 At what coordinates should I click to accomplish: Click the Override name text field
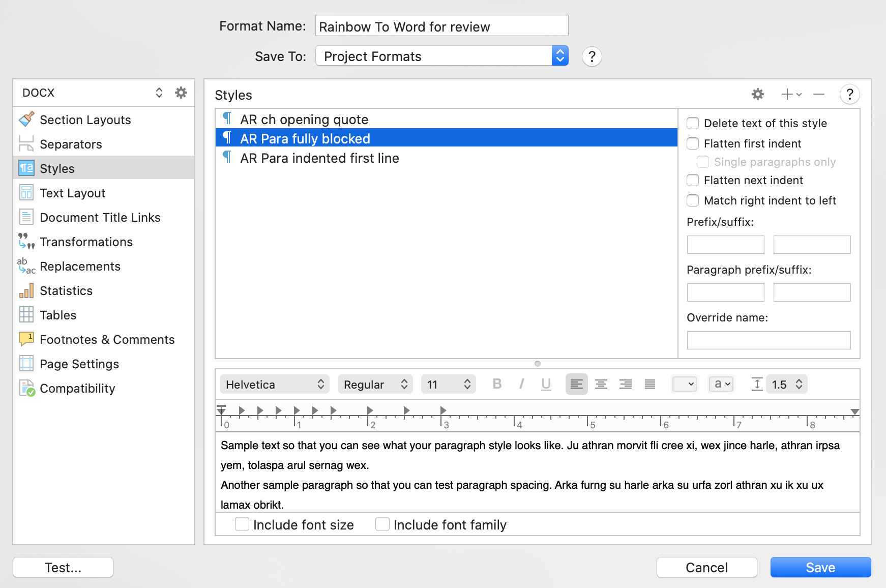[x=769, y=340]
